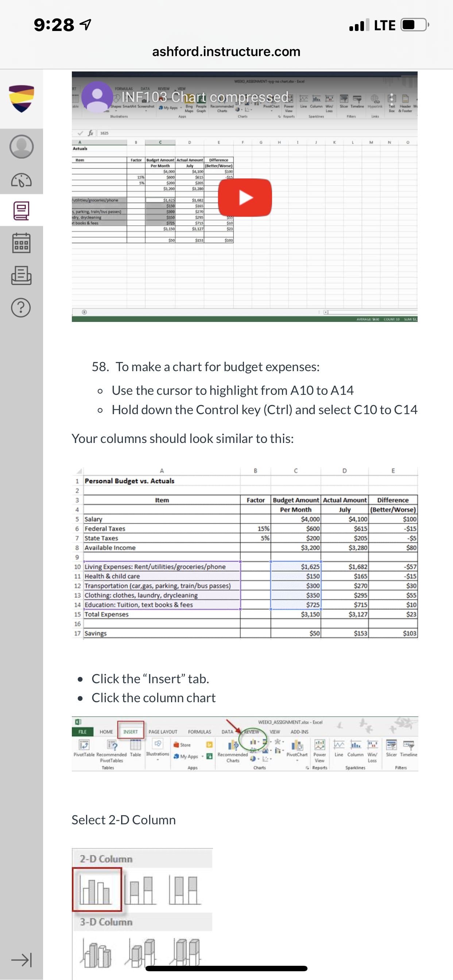Play the INF103 Chart compressed video
The width and height of the screenshot is (453, 980).
(x=245, y=198)
